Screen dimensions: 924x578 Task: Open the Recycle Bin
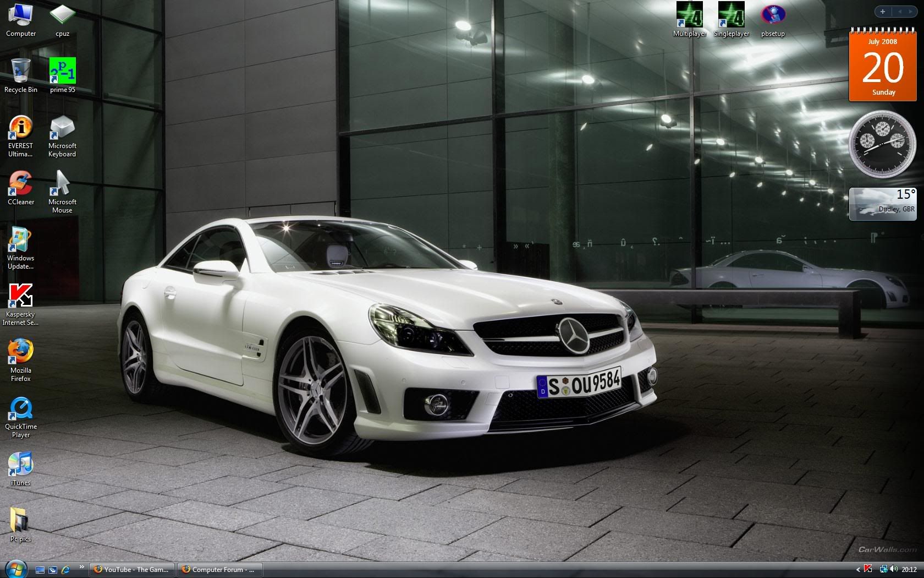[x=21, y=75]
